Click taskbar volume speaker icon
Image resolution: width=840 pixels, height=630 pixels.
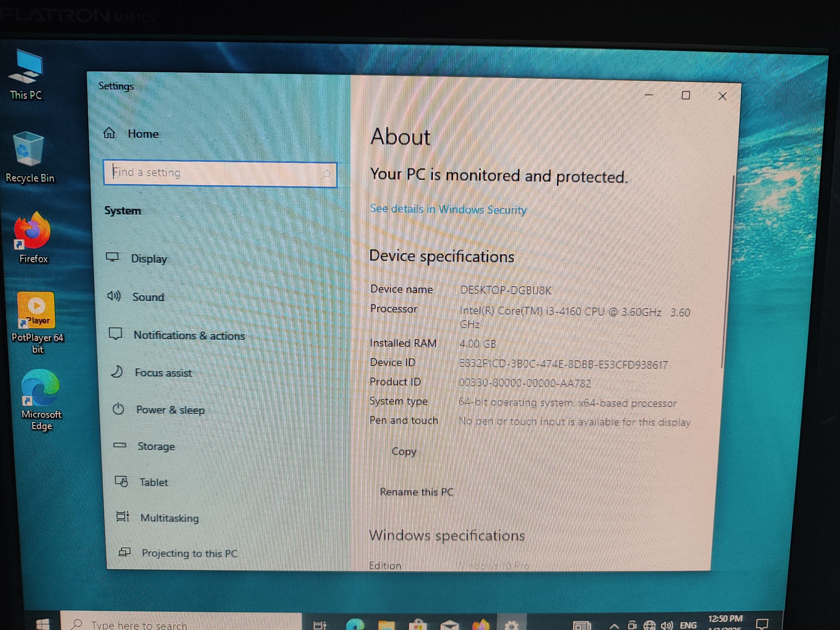tap(667, 625)
